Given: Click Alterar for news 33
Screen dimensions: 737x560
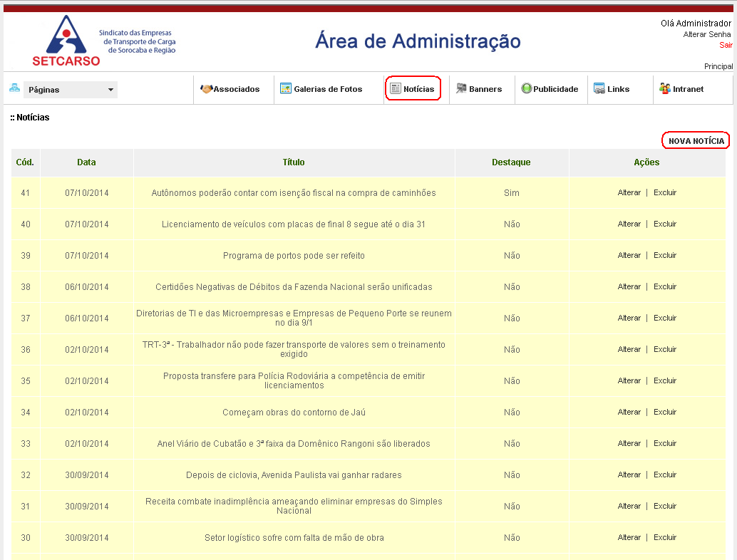Looking at the screenshot, I should coord(629,443).
